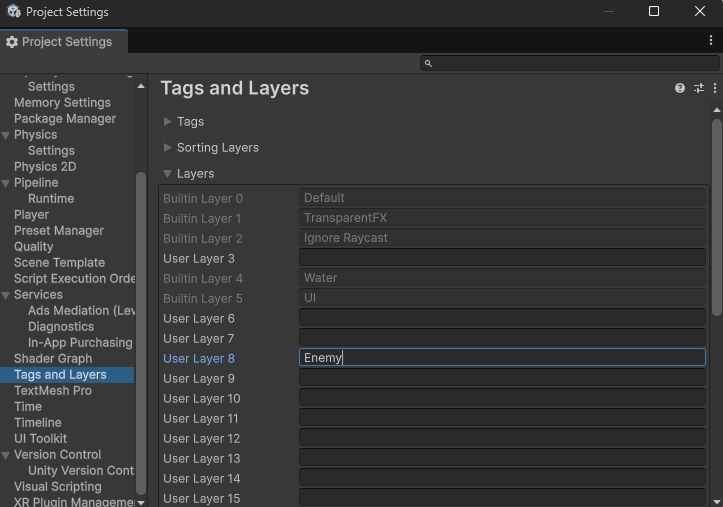Select Diagnostics under Services

click(61, 327)
